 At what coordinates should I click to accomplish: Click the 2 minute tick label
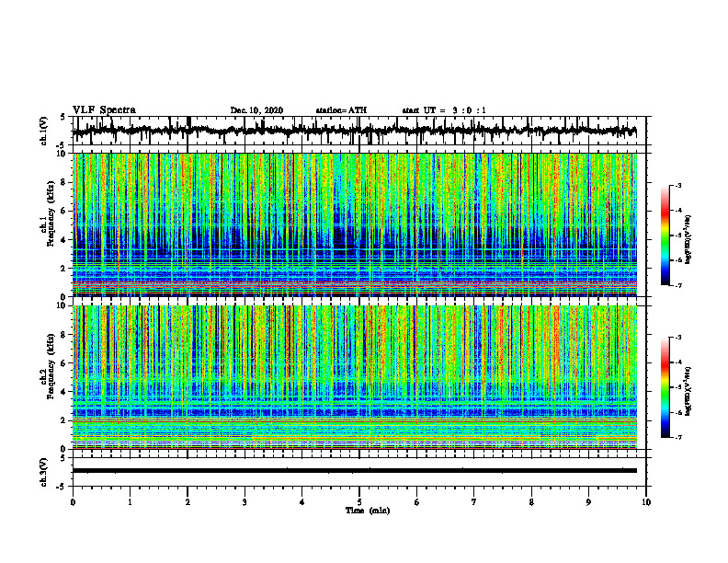tap(188, 502)
